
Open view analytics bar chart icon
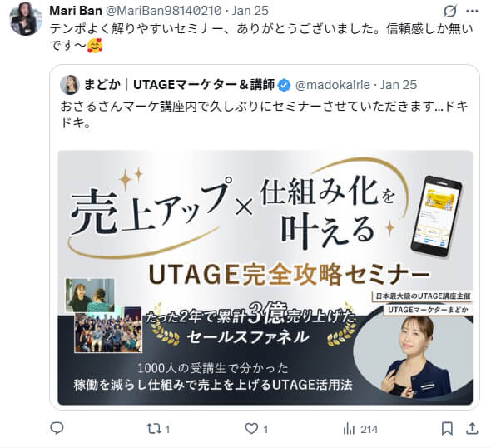pos(349,429)
